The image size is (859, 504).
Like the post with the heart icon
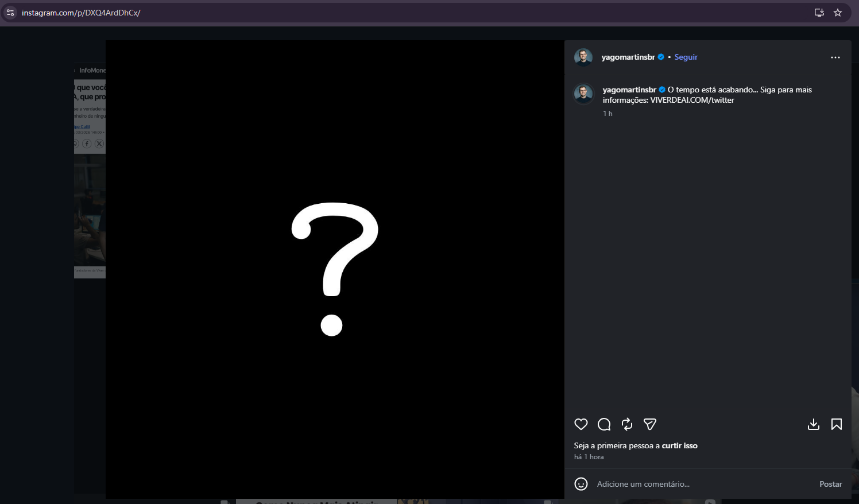click(581, 424)
